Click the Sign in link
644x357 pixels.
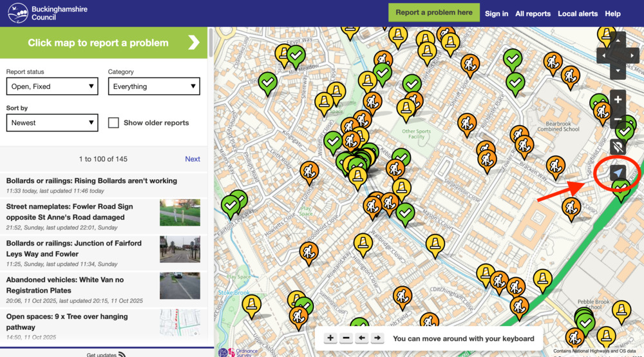click(497, 14)
